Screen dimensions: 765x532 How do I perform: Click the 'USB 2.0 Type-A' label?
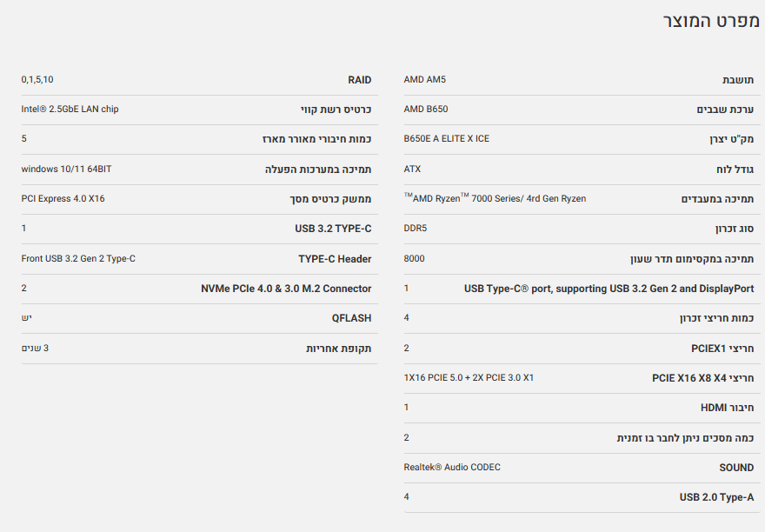[x=716, y=497]
